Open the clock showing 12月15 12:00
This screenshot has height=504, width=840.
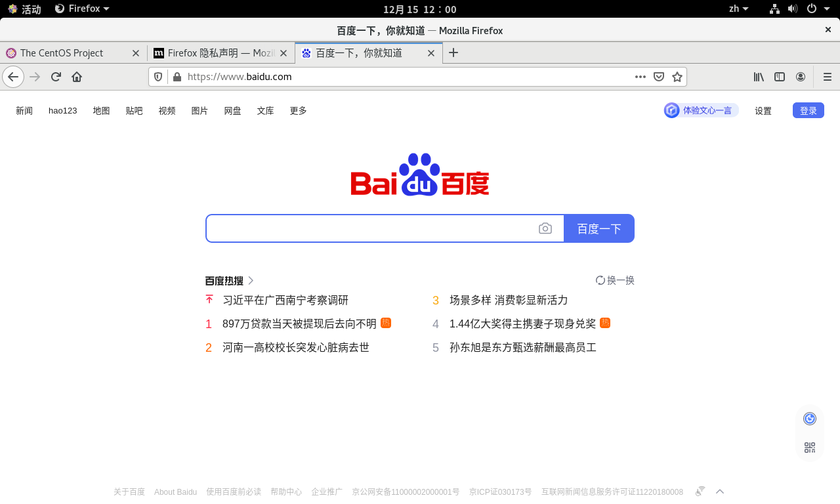[420, 9]
